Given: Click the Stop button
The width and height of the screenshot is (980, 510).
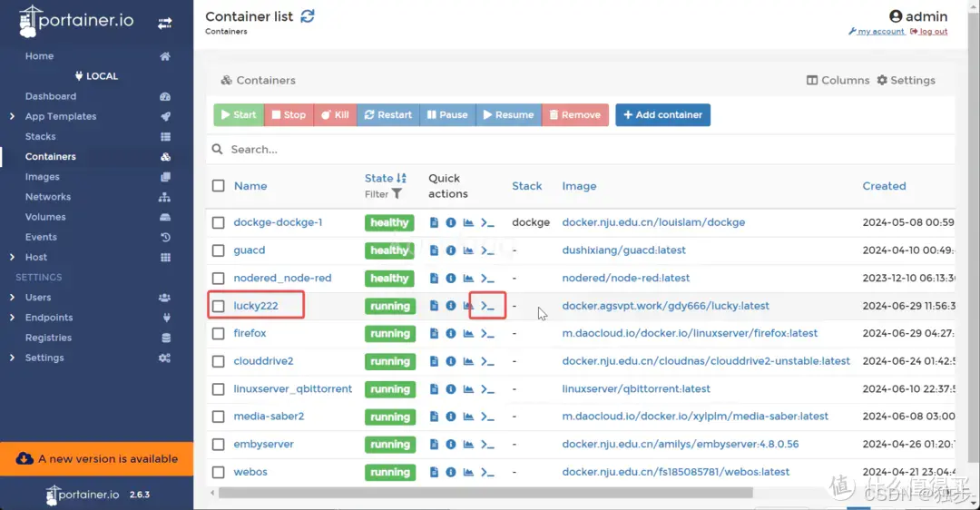Looking at the screenshot, I should point(289,115).
